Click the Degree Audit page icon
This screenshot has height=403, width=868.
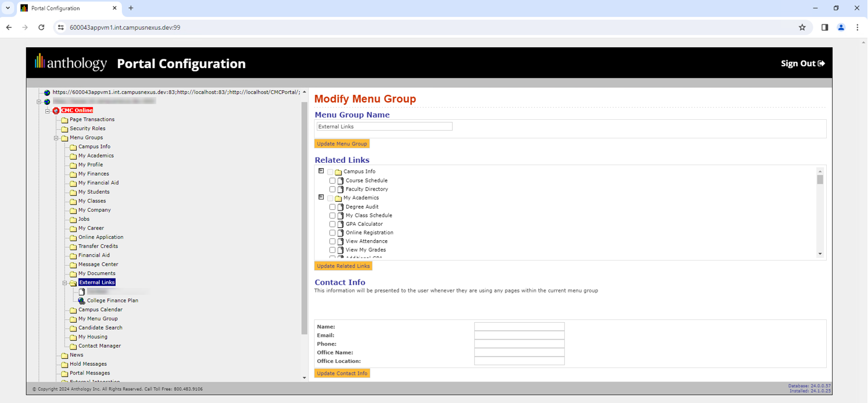(x=341, y=207)
